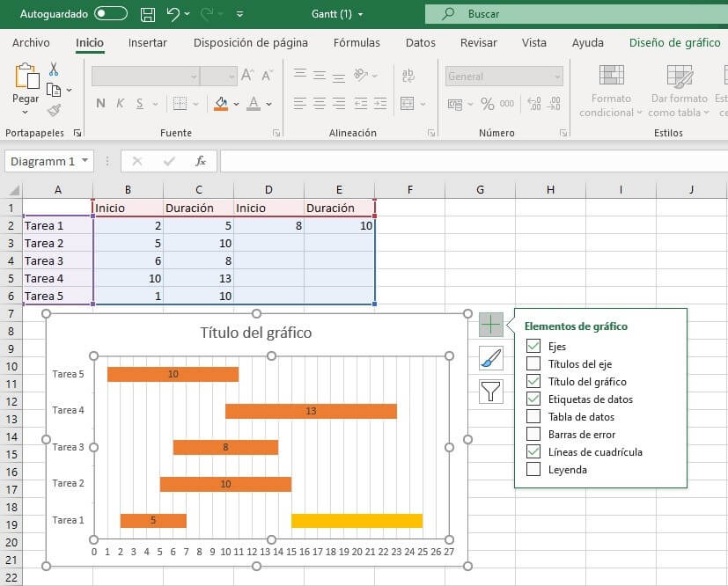Viewport: 728px width, 586px height.
Task: Open the Fuente dialog launcher
Action: tap(276, 133)
